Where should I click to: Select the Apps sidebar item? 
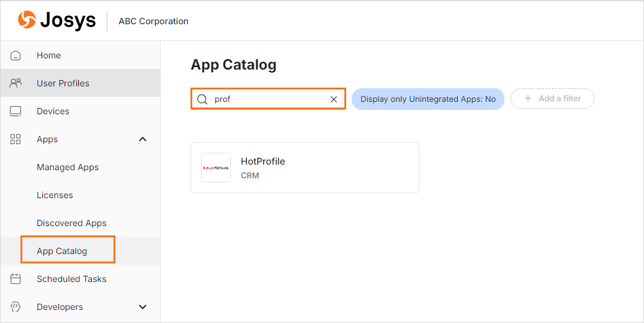click(81, 139)
